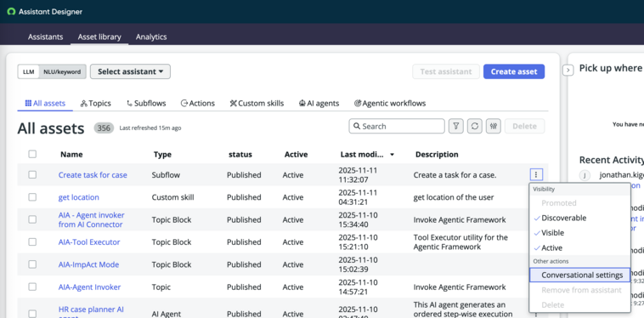The width and height of the screenshot is (644, 318).
Task: Open the AIA-Agent Invoker link
Action: tap(89, 287)
